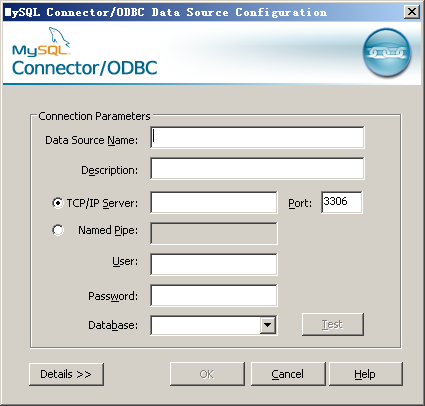Click into the Password field
This screenshot has height=406, width=425.
pyautogui.click(x=214, y=296)
